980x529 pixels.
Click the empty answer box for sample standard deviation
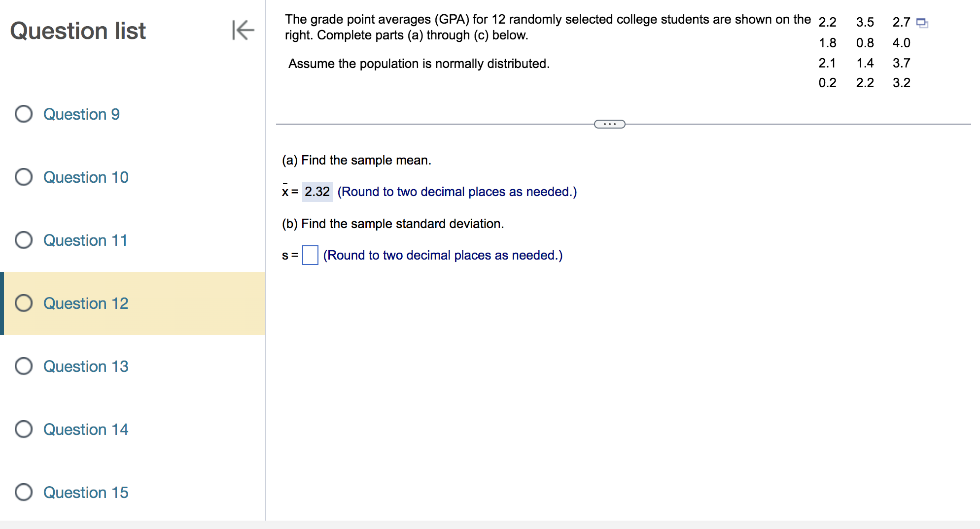(x=310, y=255)
